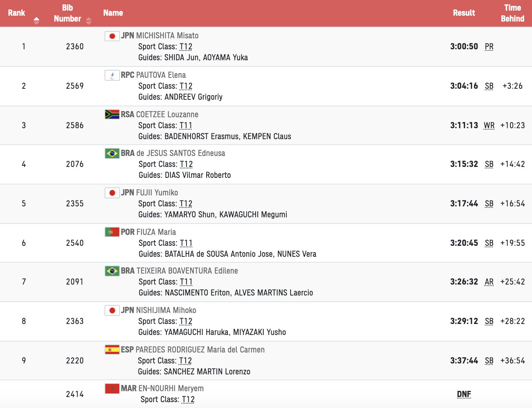The width and height of the screenshot is (532, 408).
Task: Click the WR abbreviation next to 3:11:13
Action: click(489, 126)
